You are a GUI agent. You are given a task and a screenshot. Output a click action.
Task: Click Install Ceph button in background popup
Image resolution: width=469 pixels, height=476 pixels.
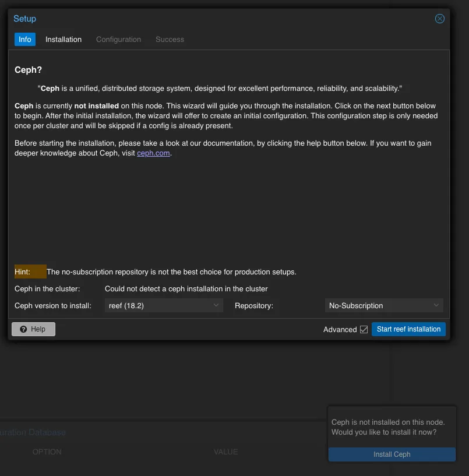(x=392, y=454)
